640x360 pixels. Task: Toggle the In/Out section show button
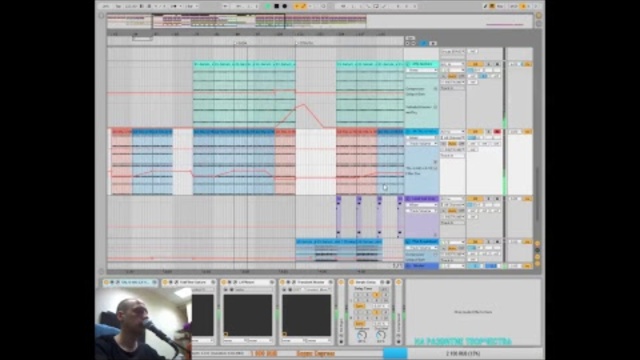(538, 243)
